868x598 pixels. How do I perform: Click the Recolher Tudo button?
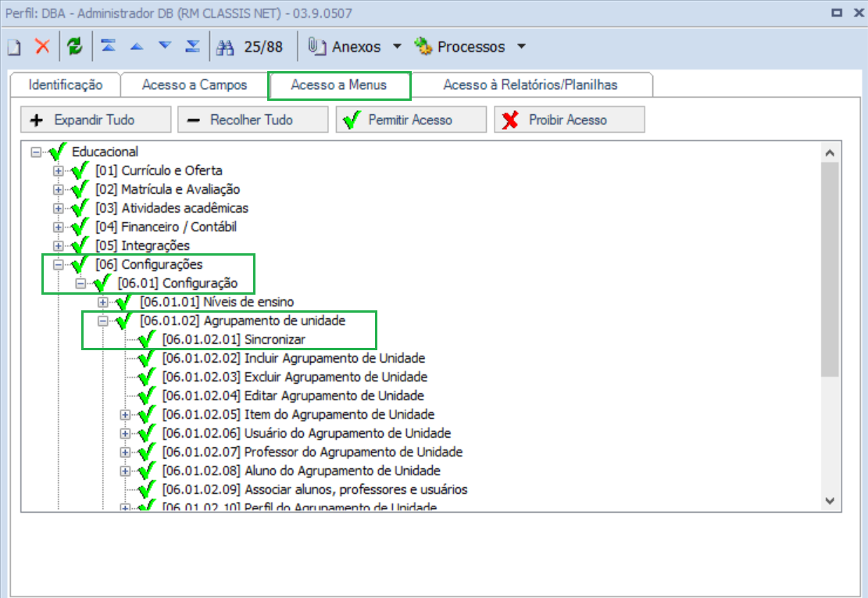pos(253,120)
